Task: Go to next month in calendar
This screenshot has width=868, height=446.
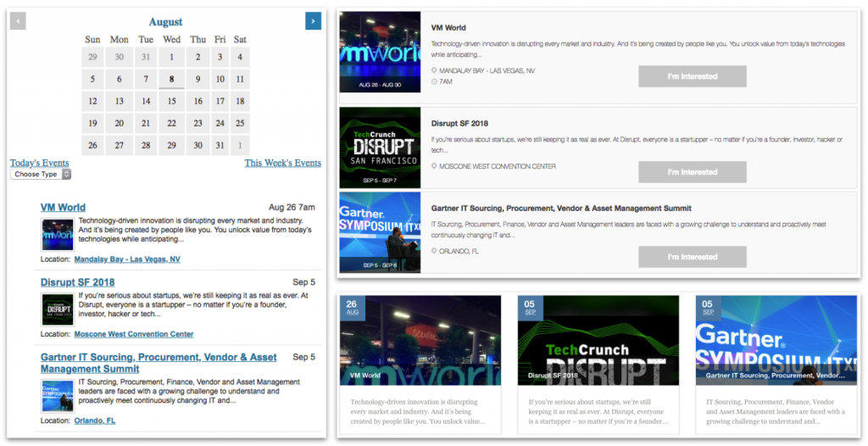Action: pyautogui.click(x=313, y=21)
